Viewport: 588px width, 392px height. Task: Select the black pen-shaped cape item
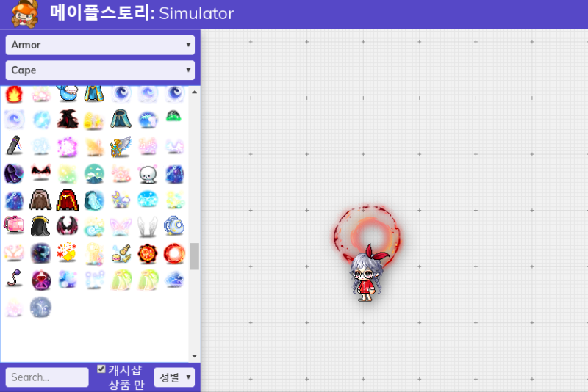[x=14, y=145]
